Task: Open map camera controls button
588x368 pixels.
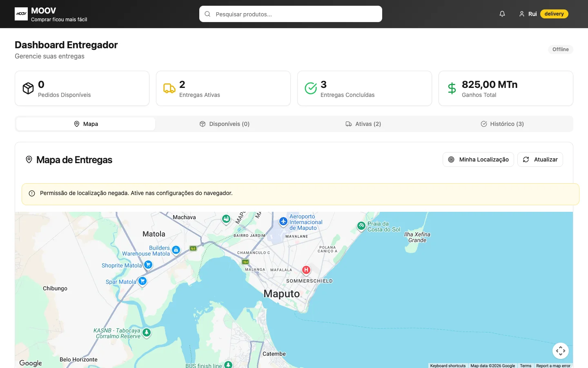Action: pos(561,351)
